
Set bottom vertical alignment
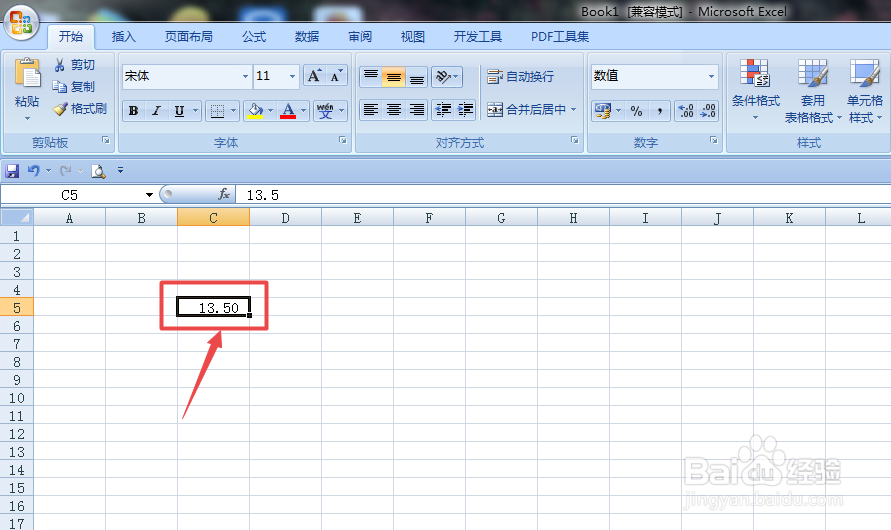[417, 76]
